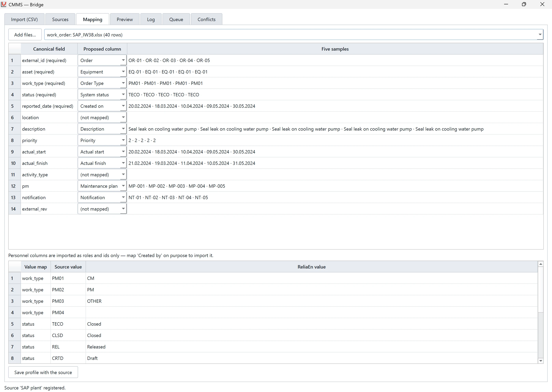This screenshot has height=392, width=552.
Task: Select the Released value for REL
Action: click(311, 347)
